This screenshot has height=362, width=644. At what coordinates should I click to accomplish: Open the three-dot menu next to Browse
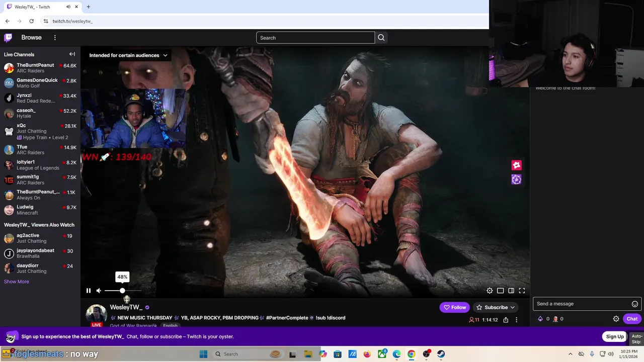pyautogui.click(x=55, y=38)
